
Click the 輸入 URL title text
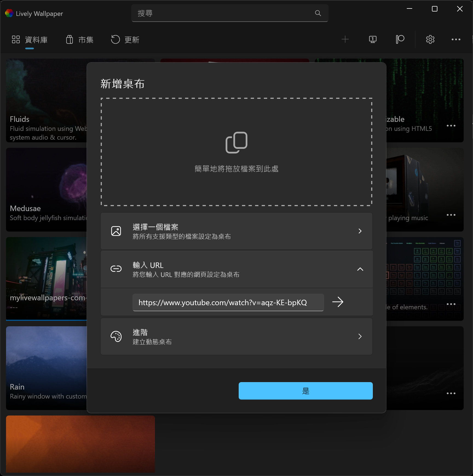(x=148, y=265)
